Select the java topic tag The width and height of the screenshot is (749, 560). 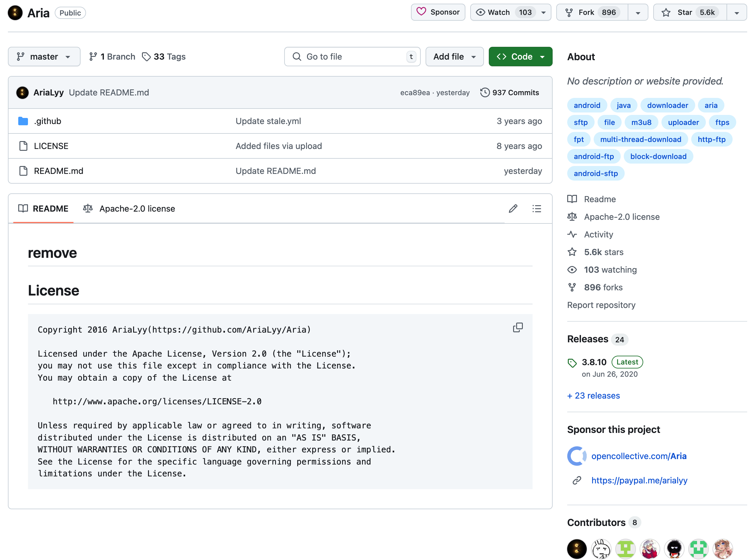pos(624,105)
